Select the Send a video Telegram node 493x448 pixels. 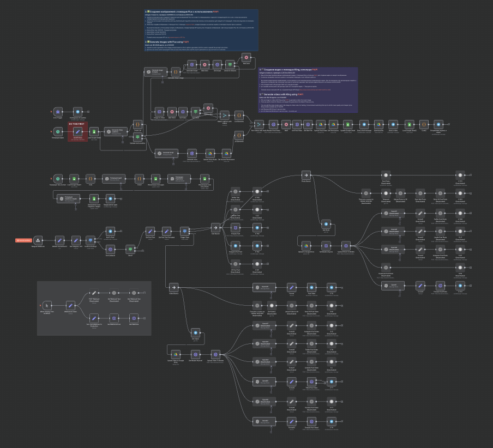(393, 124)
